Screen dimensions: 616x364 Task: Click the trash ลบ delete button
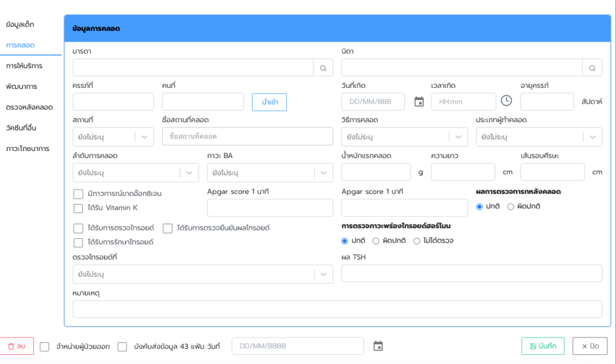[17, 346]
